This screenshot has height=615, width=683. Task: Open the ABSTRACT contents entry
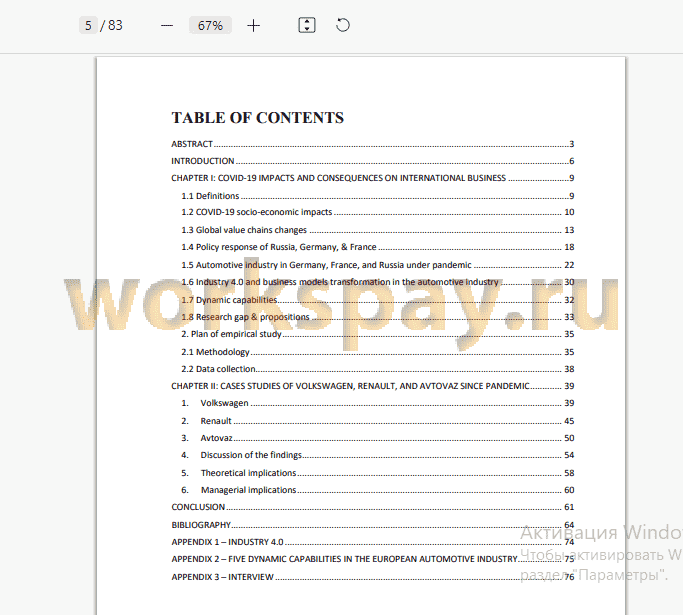pyautogui.click(x=372, y=144)
